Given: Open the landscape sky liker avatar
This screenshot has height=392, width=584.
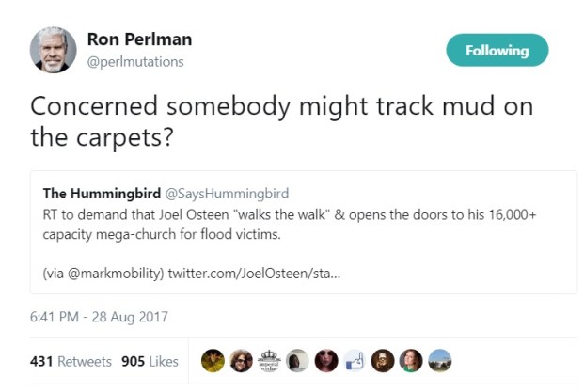Looking at the screenshot, I should [440, 361].
